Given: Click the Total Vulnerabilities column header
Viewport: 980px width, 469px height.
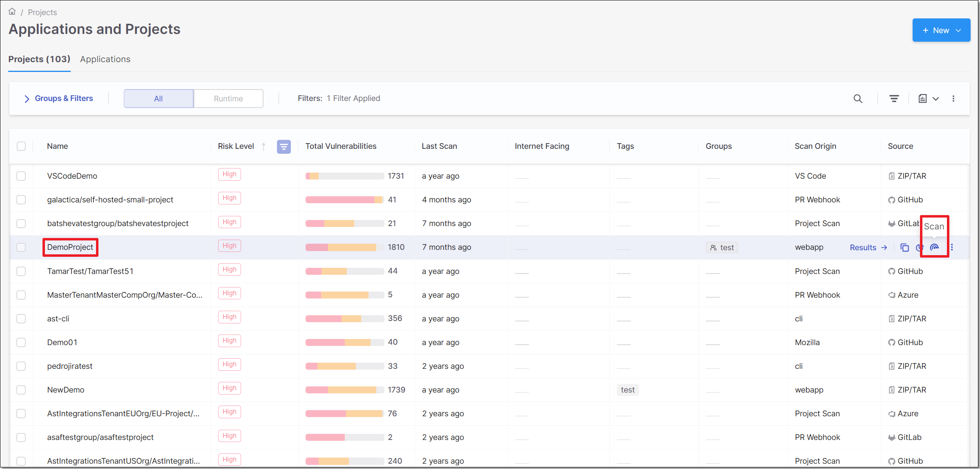Looking at the screenshot, I should (341, 146).
